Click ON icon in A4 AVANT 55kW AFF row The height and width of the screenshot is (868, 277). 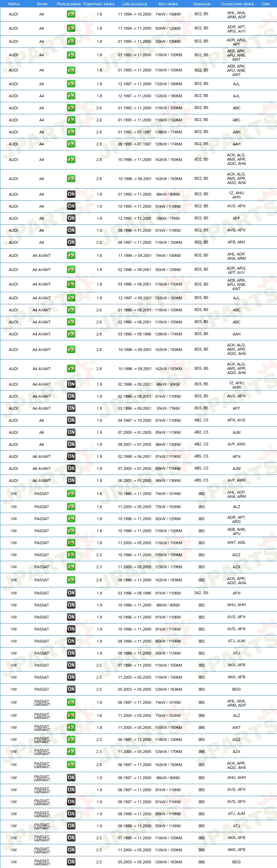(x=71, y=408)
